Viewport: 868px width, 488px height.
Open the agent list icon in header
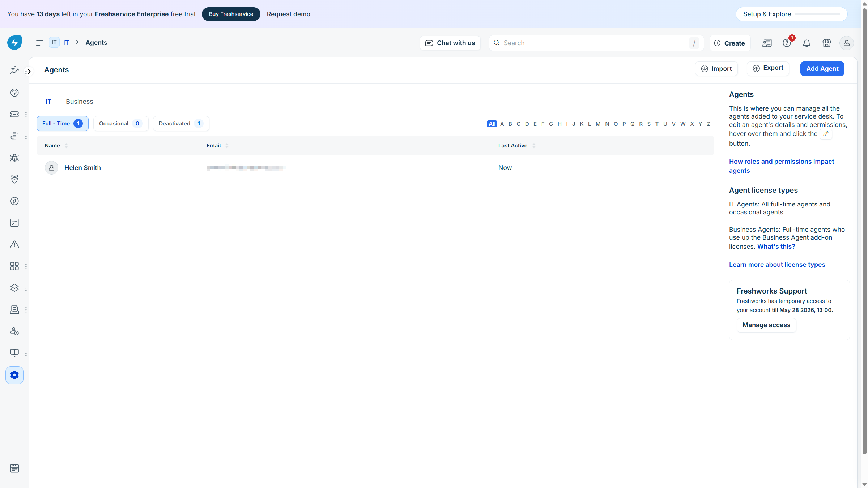[767, 43]
